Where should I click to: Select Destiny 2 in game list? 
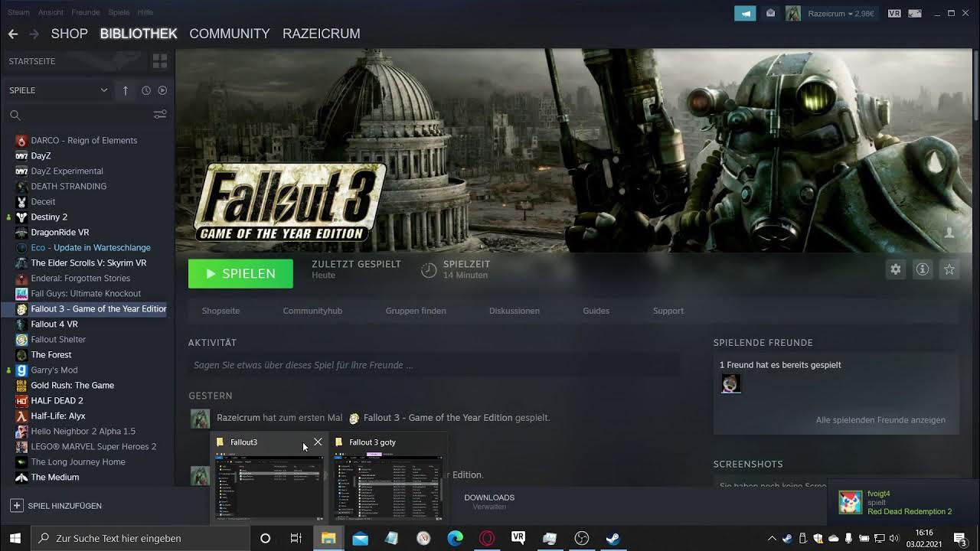49,217
